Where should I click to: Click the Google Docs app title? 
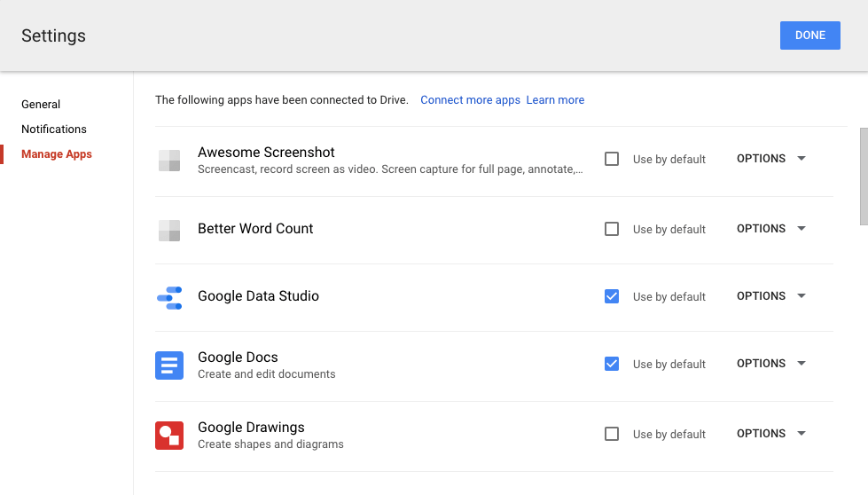(238, 357)
